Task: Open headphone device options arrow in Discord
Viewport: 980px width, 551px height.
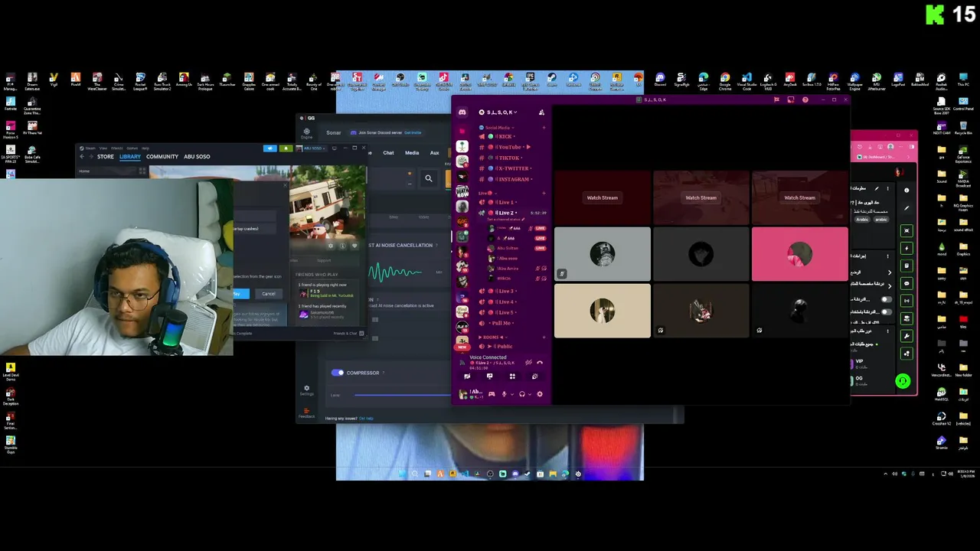Action: 531,394
